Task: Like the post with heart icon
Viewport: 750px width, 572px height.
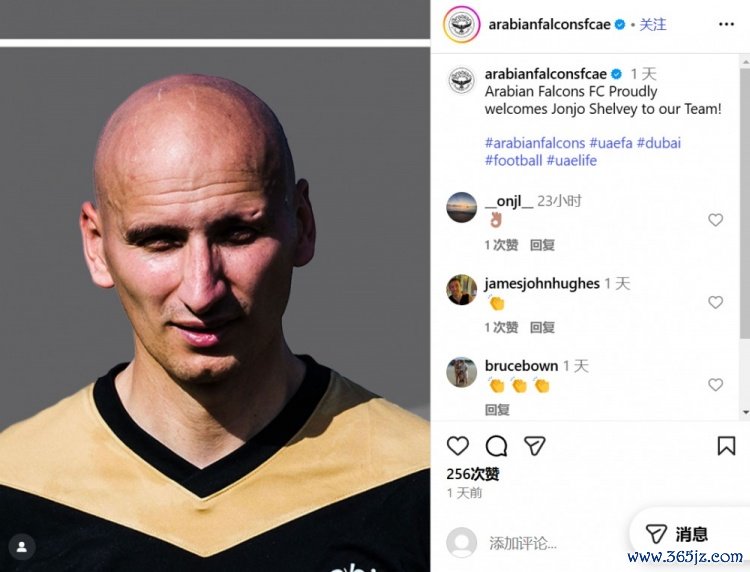Action: tap(458, 446)
